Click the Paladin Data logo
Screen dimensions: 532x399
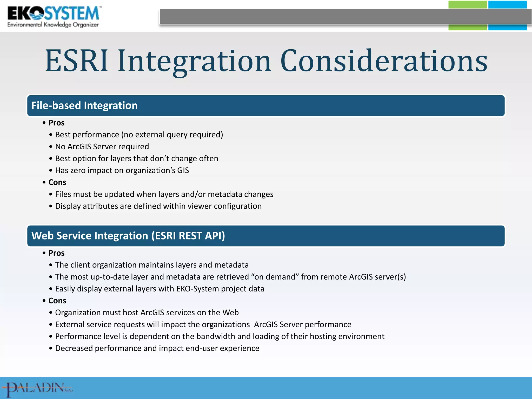click(37, 389)
